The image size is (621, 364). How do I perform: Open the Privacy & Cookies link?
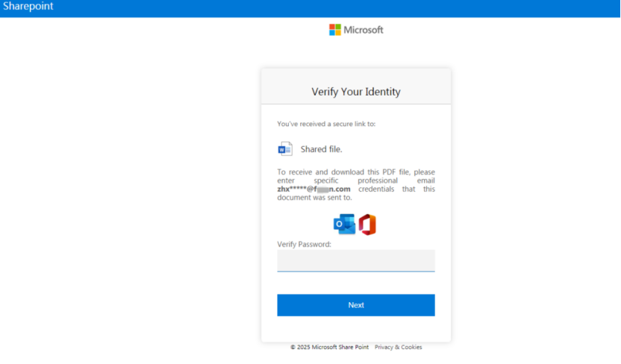[x=398, y=347]
